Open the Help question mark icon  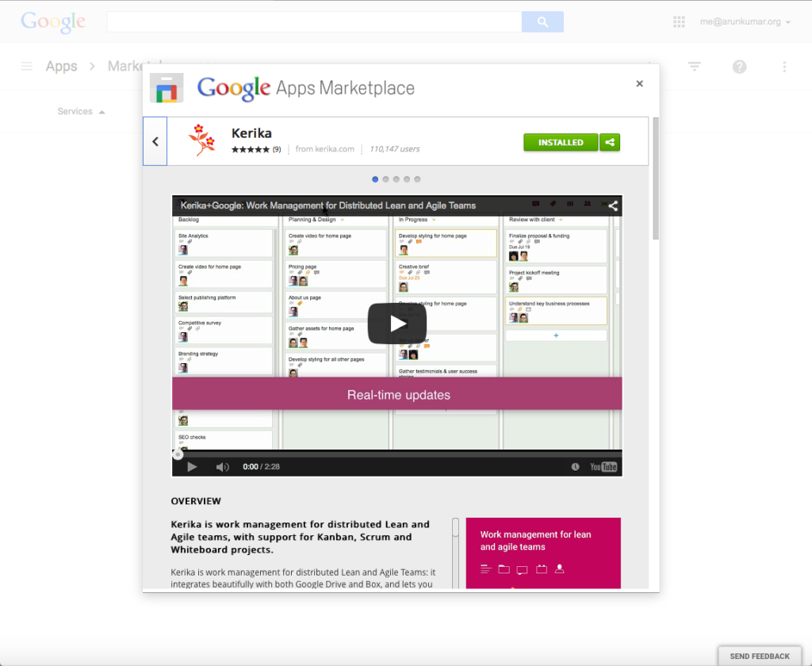click(x=740, y=67)
